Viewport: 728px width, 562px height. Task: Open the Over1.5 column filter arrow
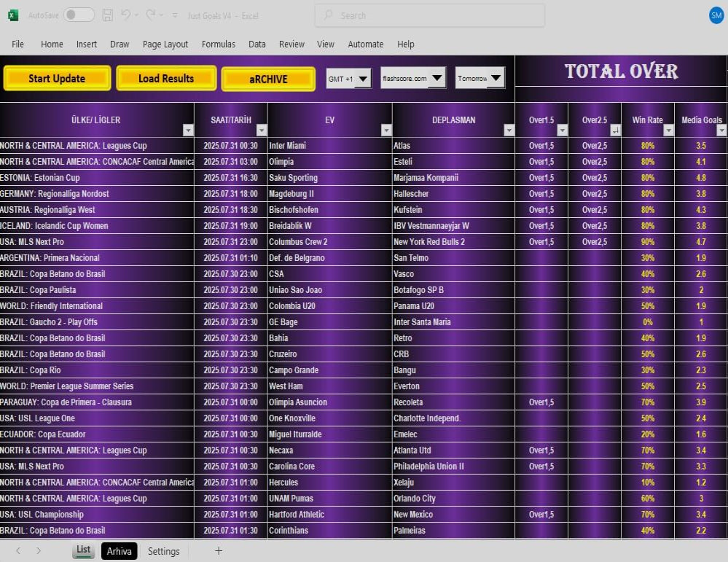point(563,130)
